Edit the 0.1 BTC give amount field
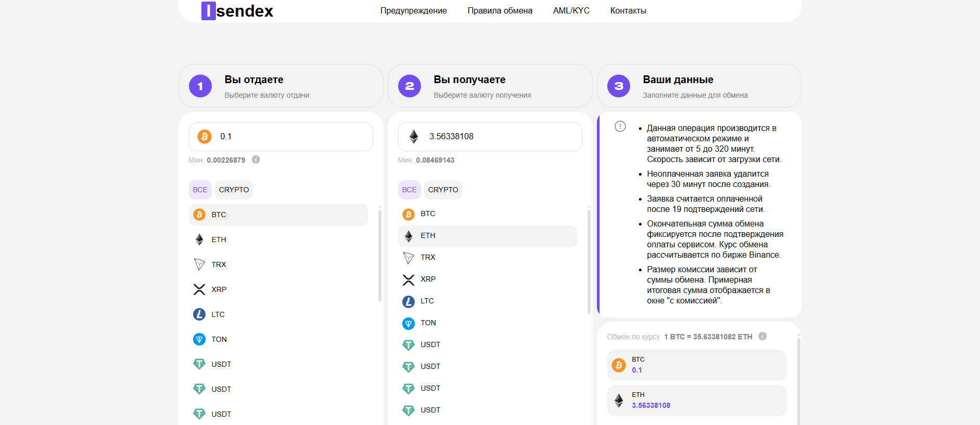The width and height of the screenshot is (980, 425). (281, 137)
